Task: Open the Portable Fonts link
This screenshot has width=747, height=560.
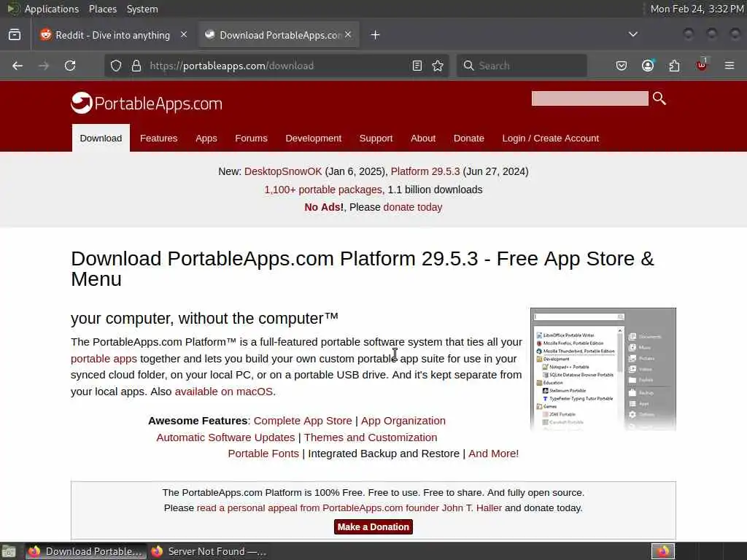Action: click(263, 454)
